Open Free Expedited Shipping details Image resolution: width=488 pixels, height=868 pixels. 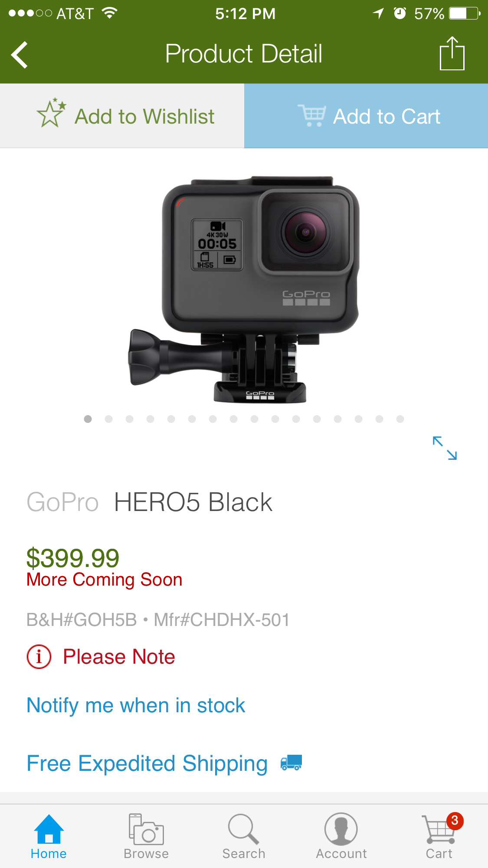point(147,763)
